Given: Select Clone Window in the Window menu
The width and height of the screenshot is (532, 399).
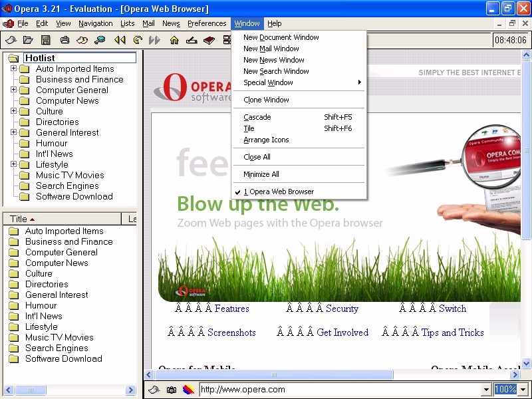Looking at the screenshot, I should pos(300,100).
